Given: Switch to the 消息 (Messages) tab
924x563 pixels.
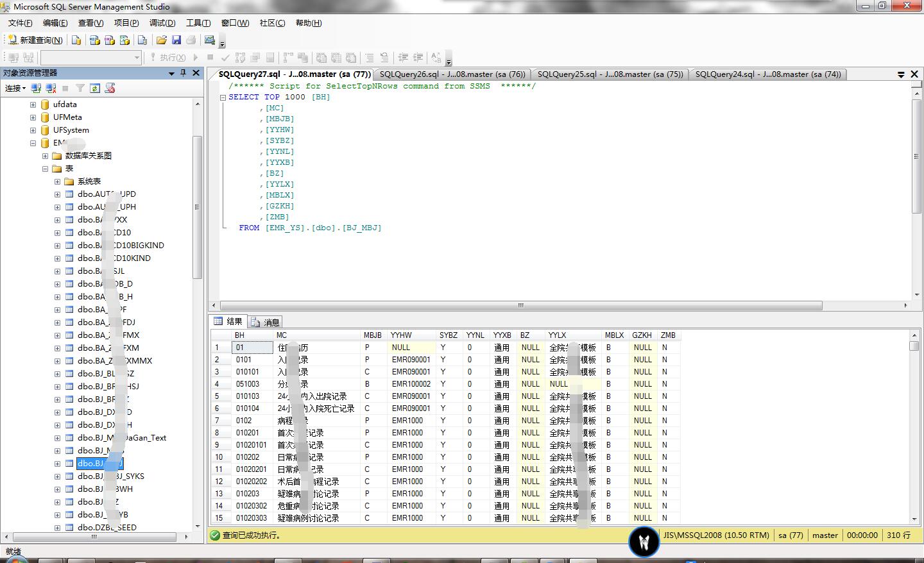Looking at the screenshot, I should 266,322.
